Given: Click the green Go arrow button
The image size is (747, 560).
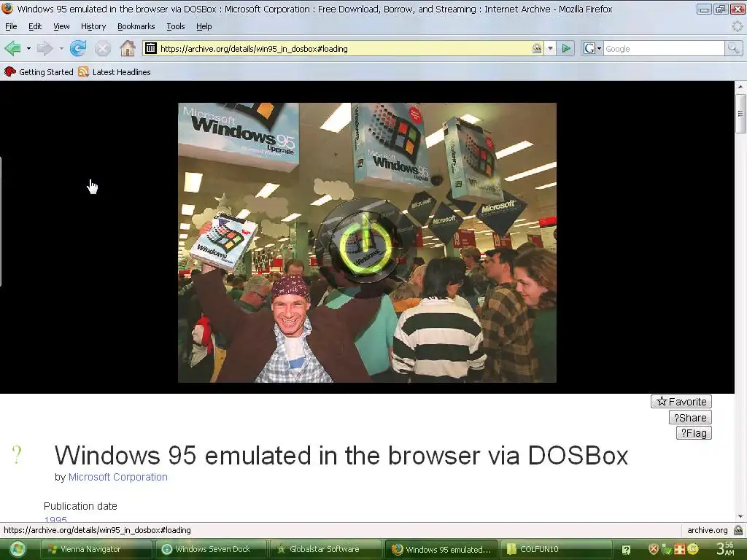Looking at the screenshot, I should [566, 48].
